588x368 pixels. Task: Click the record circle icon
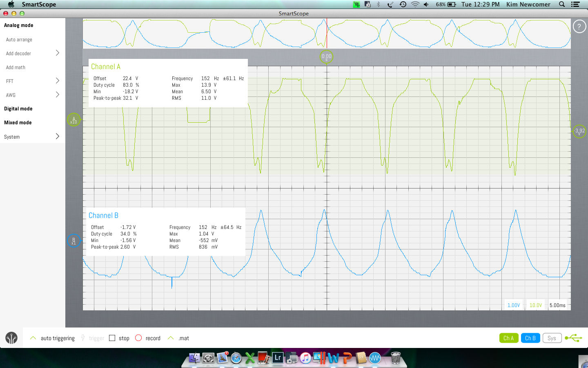[138, 338]
